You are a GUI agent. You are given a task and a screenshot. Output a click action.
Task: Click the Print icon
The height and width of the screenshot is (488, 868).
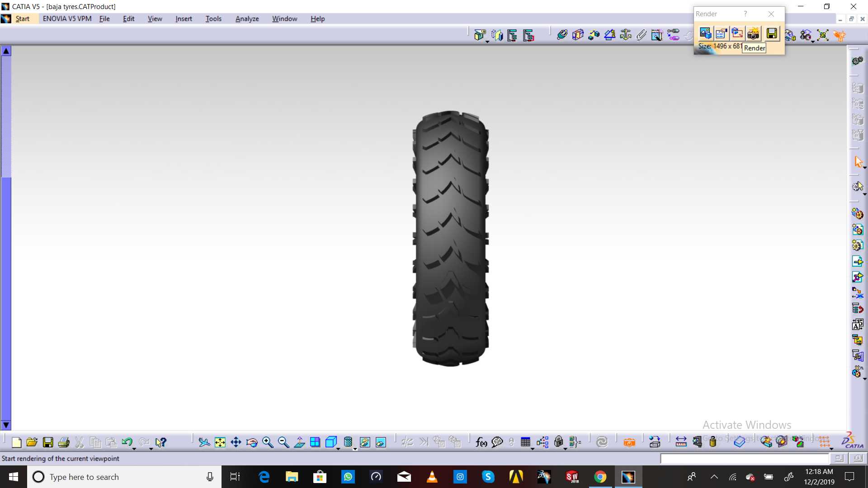(64, 442)
